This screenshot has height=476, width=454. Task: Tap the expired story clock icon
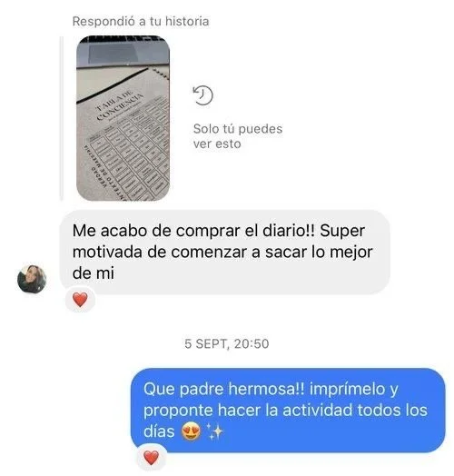click(203, 95)
